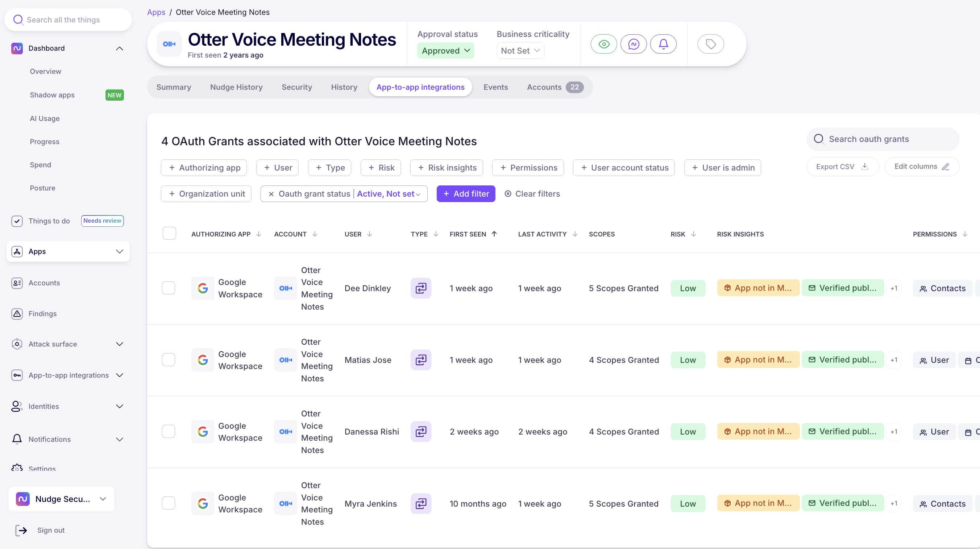Screen dimensions: 980x549
Task: Click Low risk badge in Matias Jose row
Action: pyautogui.click(x=688, y=360)
